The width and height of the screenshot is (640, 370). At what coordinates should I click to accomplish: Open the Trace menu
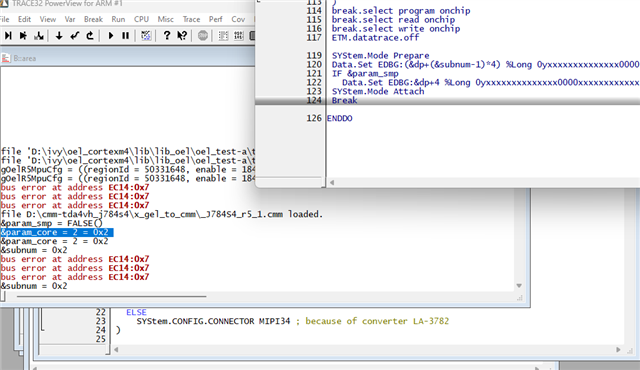(191, 19)
